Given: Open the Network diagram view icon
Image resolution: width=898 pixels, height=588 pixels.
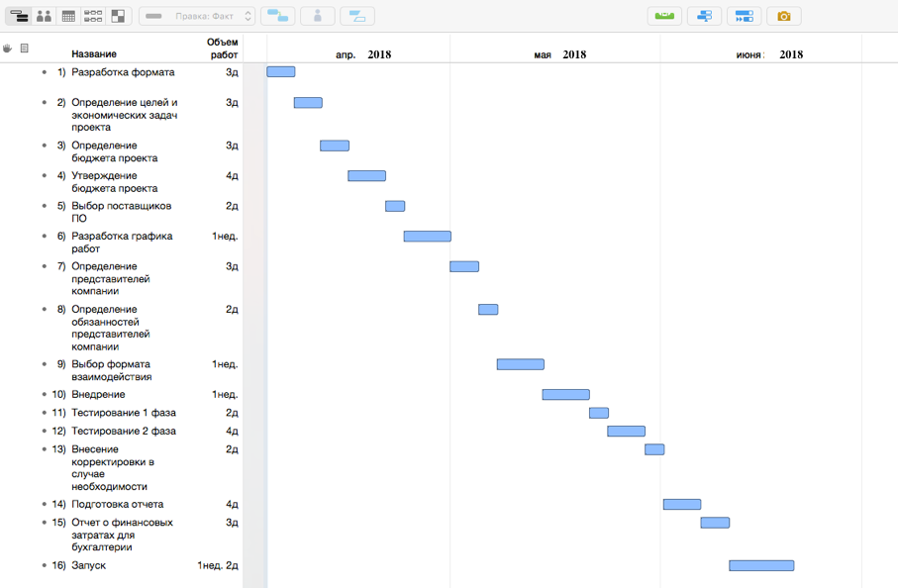Looking at the screenshot, I should click(x=93, y=16).
